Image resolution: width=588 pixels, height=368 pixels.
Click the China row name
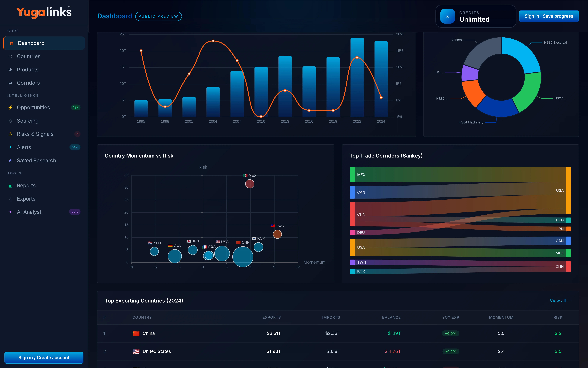pyautogui.click(x=149, y=333)
